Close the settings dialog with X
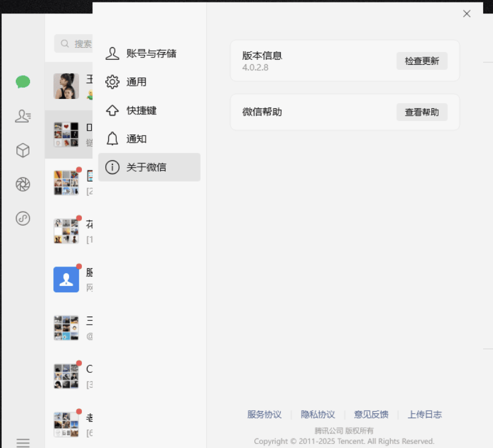Image resolution: width=493 pixels, height=448 pixels. (x=467, y=13)
